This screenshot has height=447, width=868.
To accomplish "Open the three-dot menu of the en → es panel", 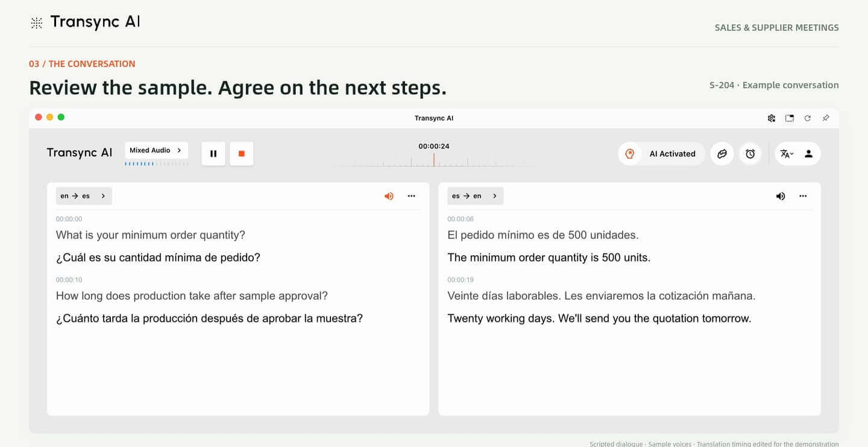I will (x=412, y=196).
